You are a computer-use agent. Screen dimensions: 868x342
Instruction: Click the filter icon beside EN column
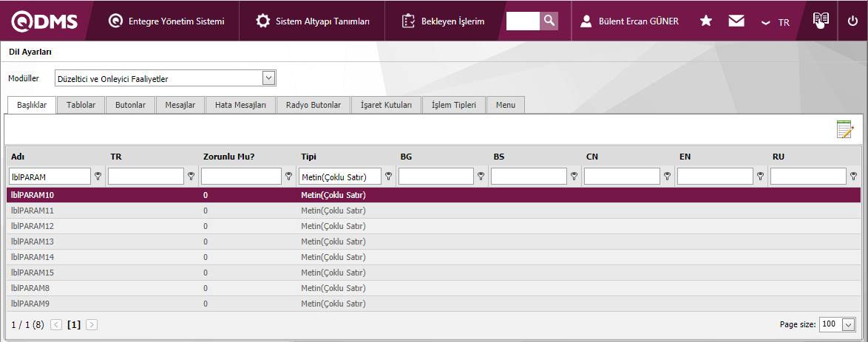tap(760, 177)
